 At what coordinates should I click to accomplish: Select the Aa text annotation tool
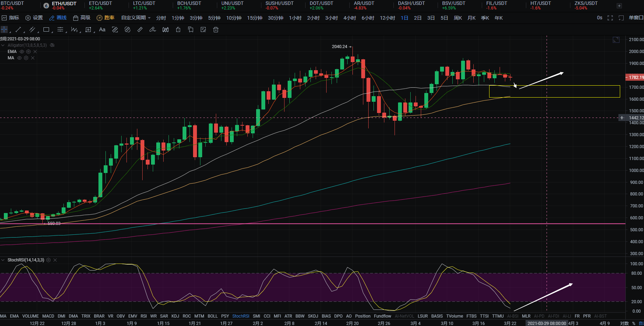(102, 30)
